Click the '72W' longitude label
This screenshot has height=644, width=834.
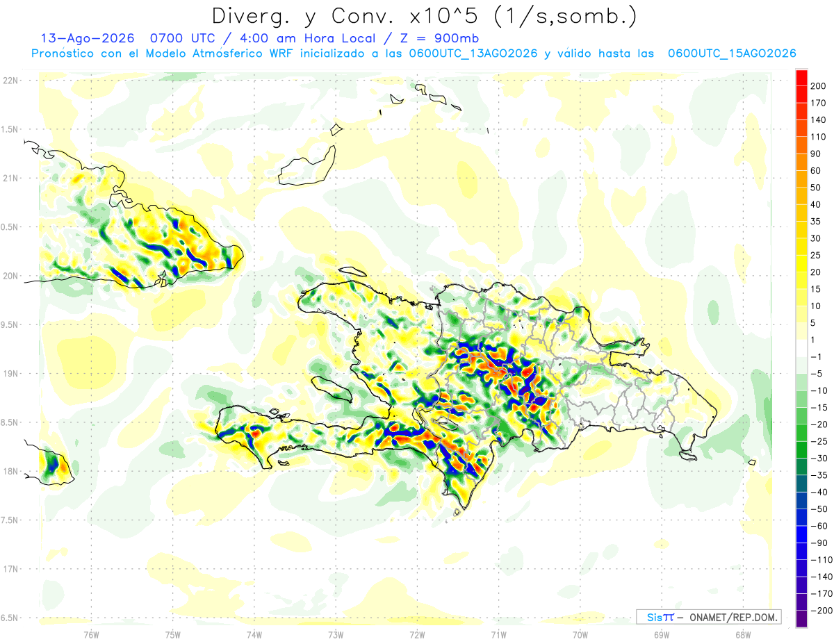point(417,635)
